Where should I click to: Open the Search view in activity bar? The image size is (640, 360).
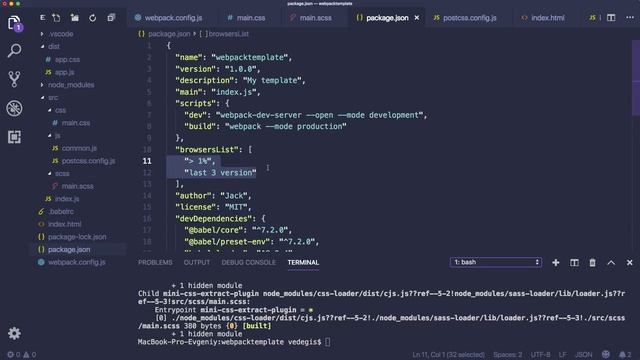(14, 51)
